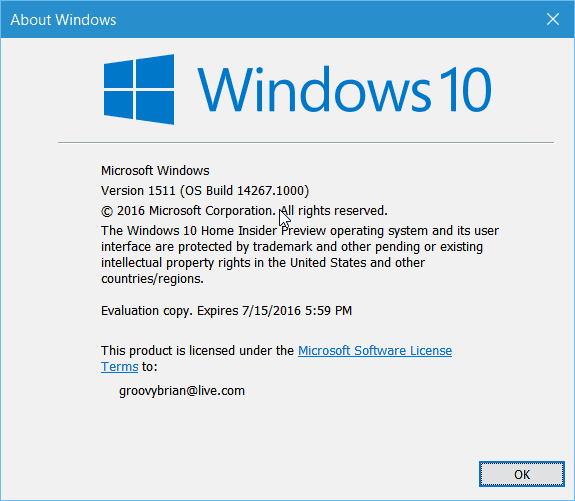Click the blue Windows logo icon
This screenshot has width=575, height=501.
[139, 89]
